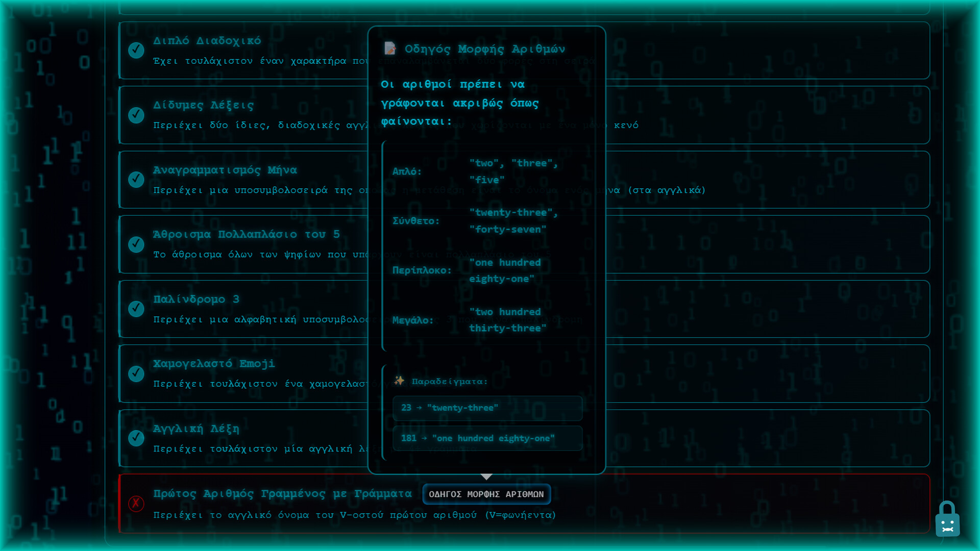Select the 23 twenty-three example row
980x551 pixels.
pyautogui.click(x=487, y=408)
